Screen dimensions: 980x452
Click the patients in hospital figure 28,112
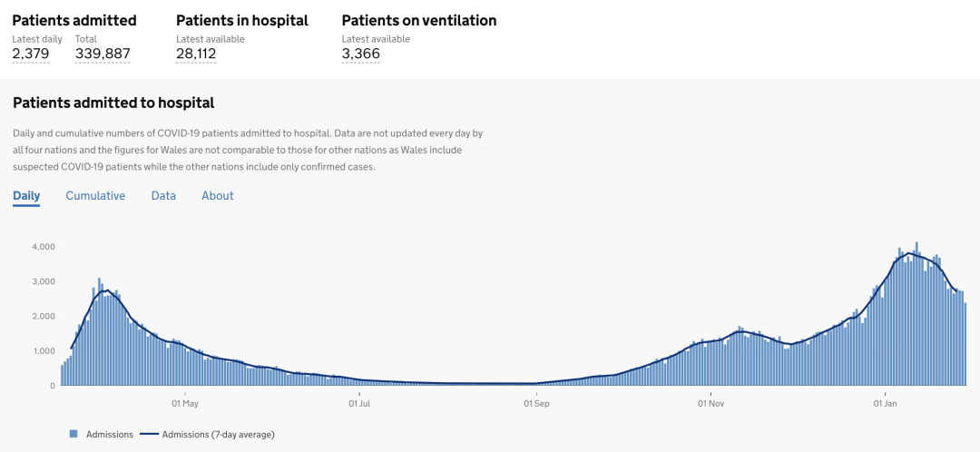click(x=196, y=54)
